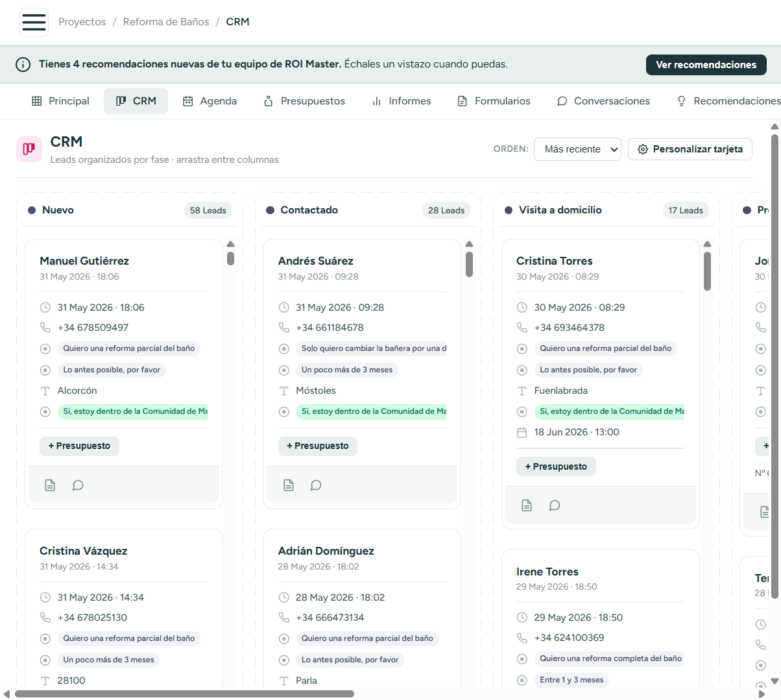Viewport: 781px width, 700px height.
Task: Click the Contactado column scrollbar thumb
Action: (469, 265)
